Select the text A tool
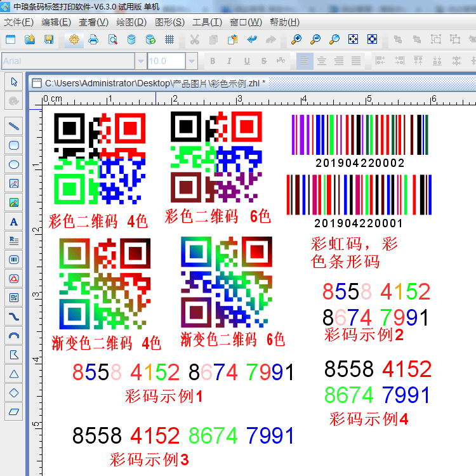This screenshot has height=476, width=476. pos(13,221)
